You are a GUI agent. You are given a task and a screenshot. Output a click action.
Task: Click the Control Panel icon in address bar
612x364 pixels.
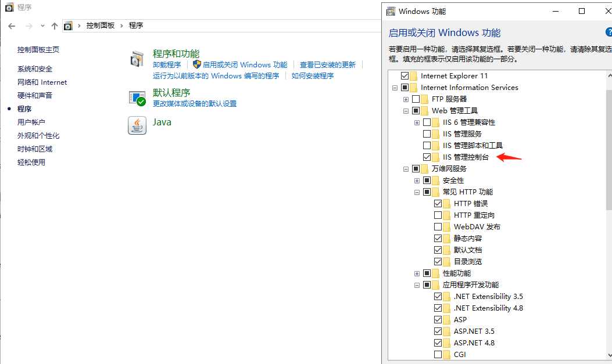(68, 26)
